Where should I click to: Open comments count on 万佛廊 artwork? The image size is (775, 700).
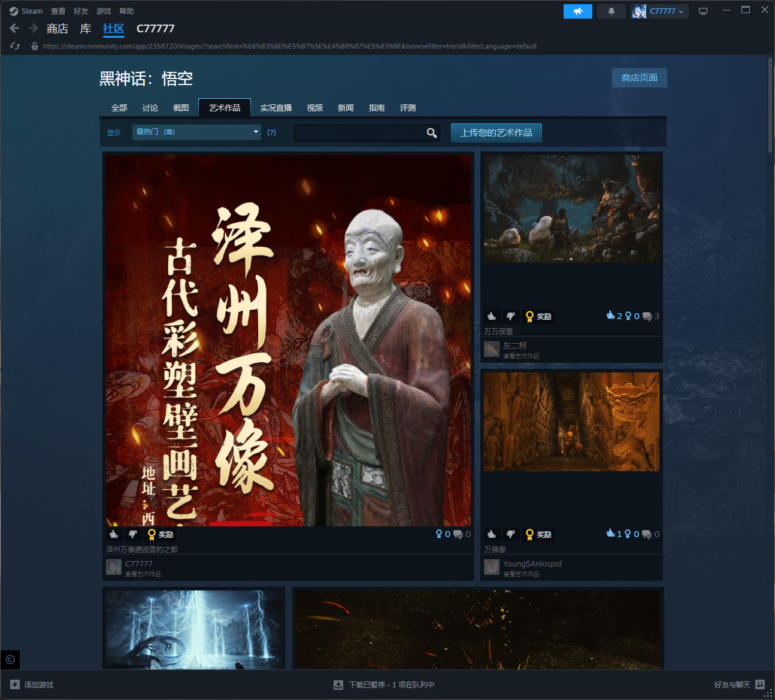pos(651,534)
